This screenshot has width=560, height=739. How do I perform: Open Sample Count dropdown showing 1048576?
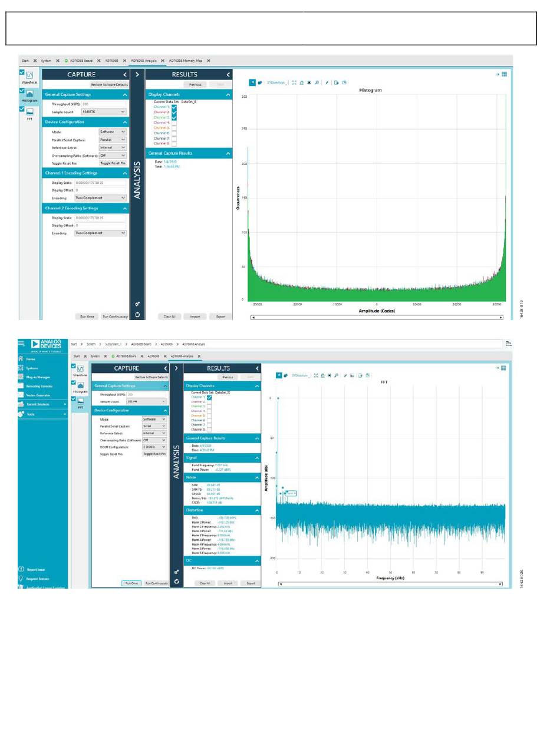click(x=104, y=111)
